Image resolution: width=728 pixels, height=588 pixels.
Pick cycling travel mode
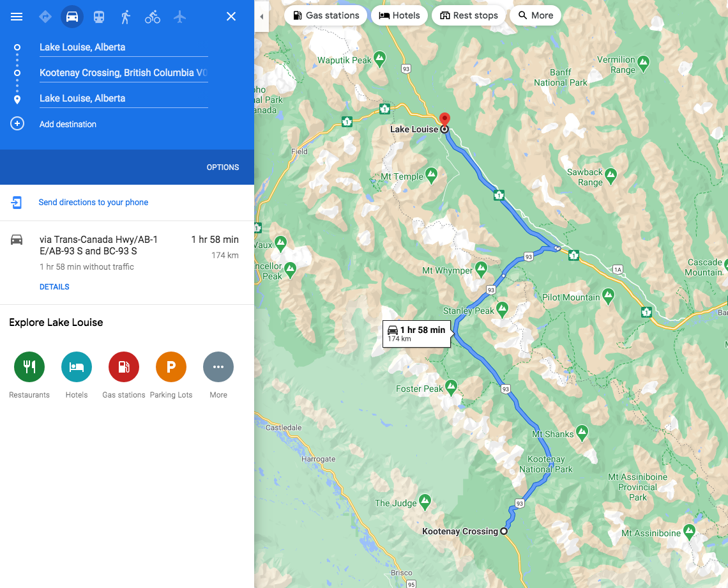pos(152,17)
